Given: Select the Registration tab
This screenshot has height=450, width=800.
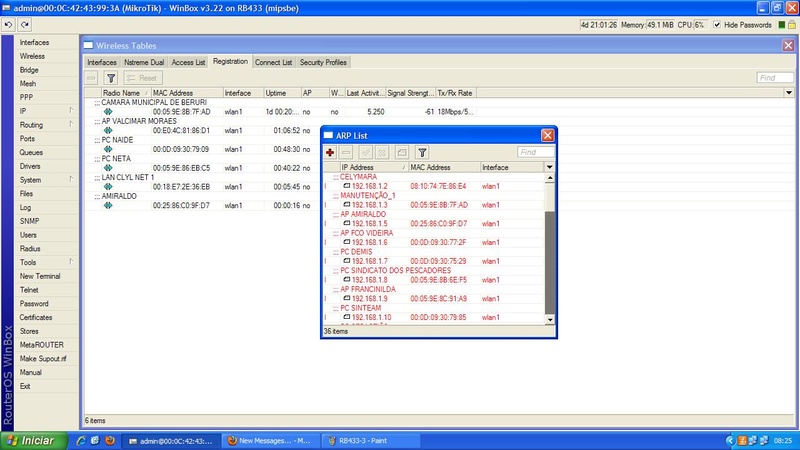Looking at the screenshot, I should point(230,61).
